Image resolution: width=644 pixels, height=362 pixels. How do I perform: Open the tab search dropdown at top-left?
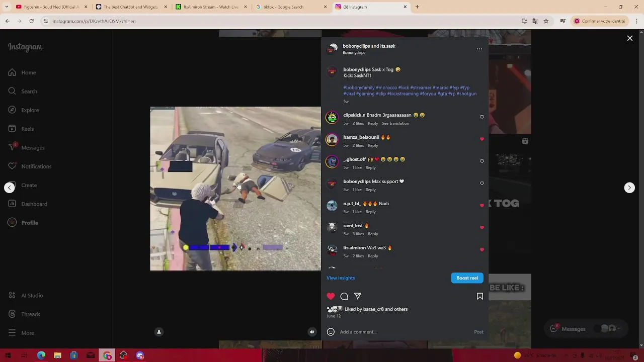pyautogui.click(x=6, y=7)
